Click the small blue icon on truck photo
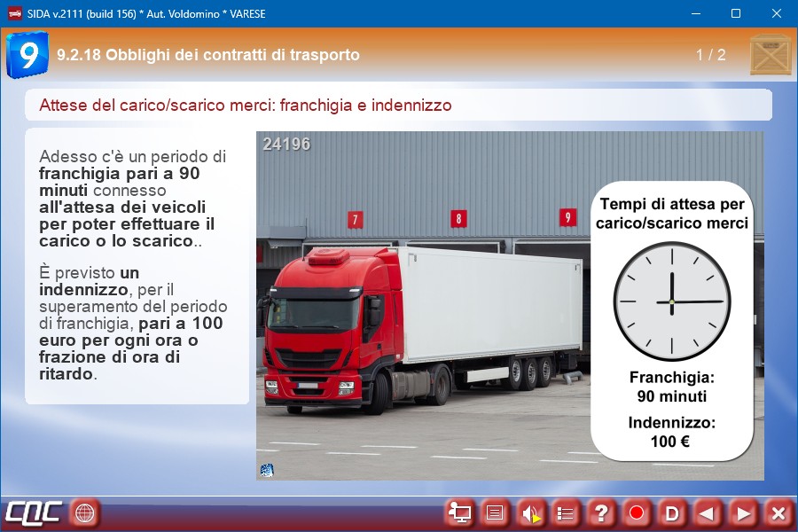This screenshot has height=532, width=798. (x=267, y=470)
